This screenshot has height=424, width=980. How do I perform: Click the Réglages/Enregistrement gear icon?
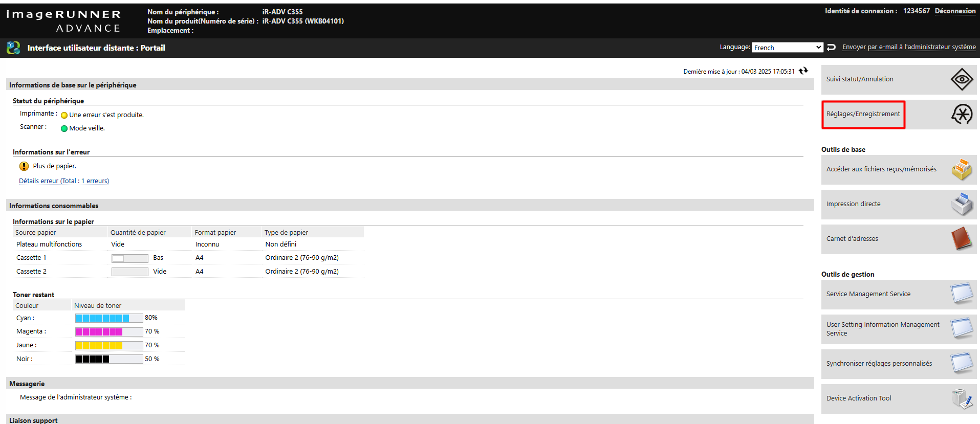[962, 114]
